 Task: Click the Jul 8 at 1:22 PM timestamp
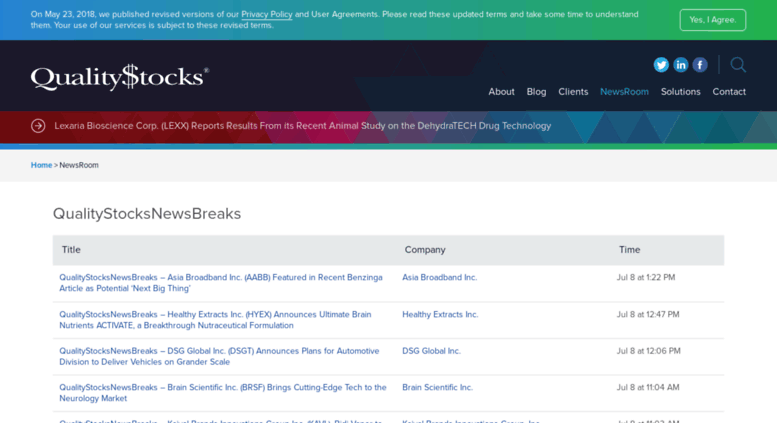(x=646, y=277)
